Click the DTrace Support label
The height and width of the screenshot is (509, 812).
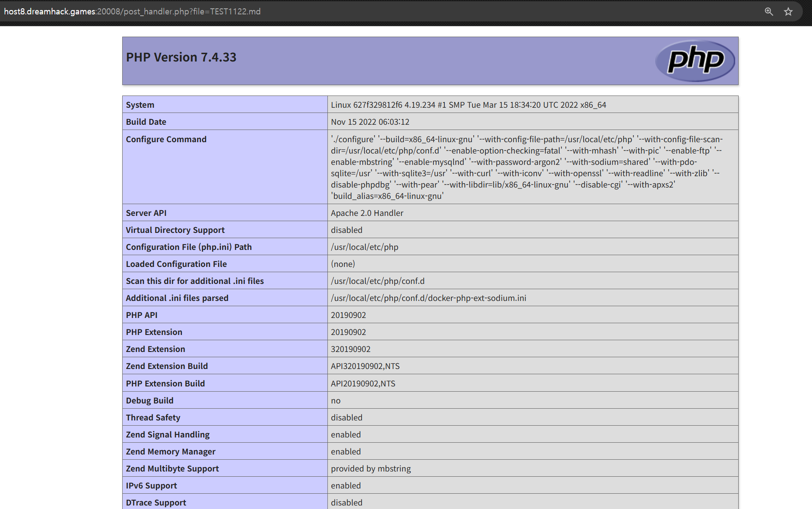click(156, 502)
